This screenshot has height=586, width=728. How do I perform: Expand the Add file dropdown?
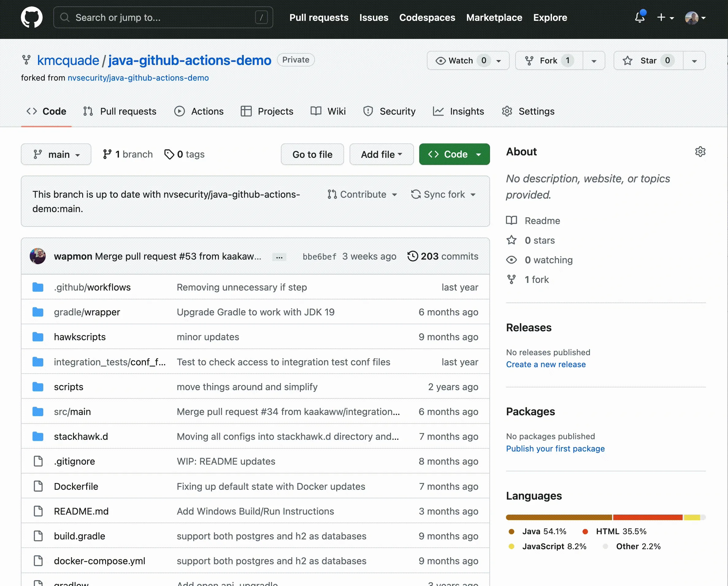381,154
